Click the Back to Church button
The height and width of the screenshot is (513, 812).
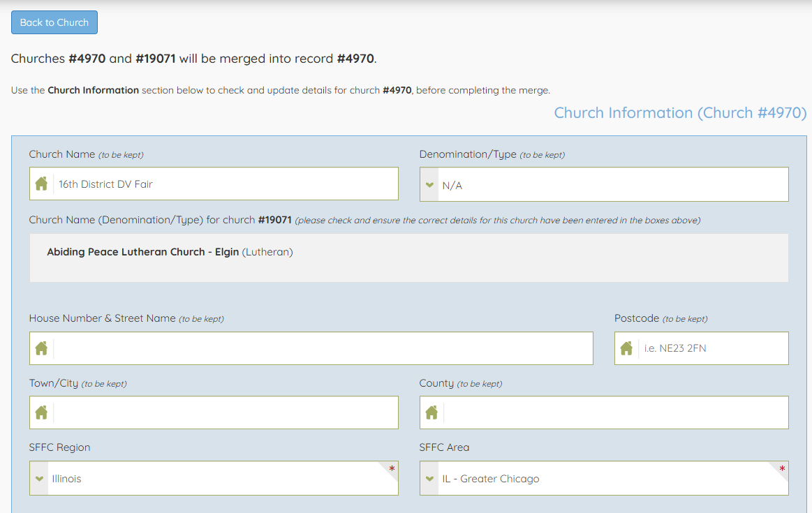[x=54, y=22]
